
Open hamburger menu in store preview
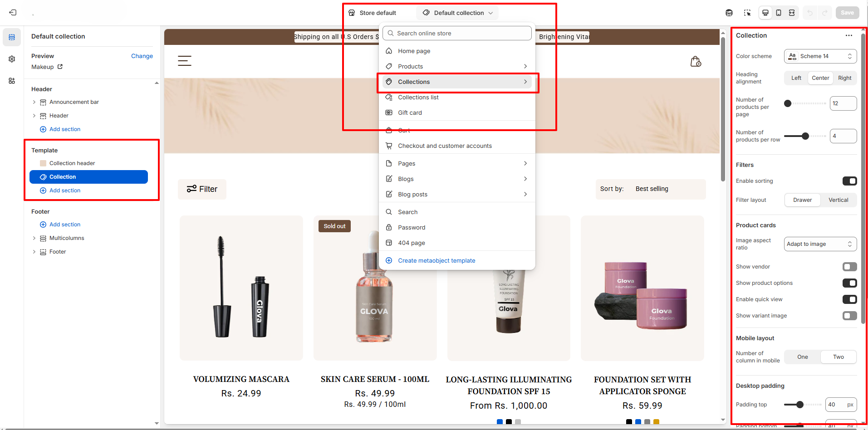tap(184, 61)
